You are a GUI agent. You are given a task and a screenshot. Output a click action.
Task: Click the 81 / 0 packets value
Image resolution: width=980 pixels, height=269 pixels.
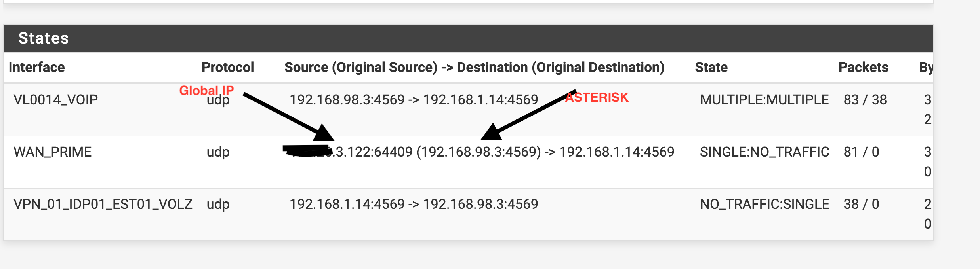point(861,152)
